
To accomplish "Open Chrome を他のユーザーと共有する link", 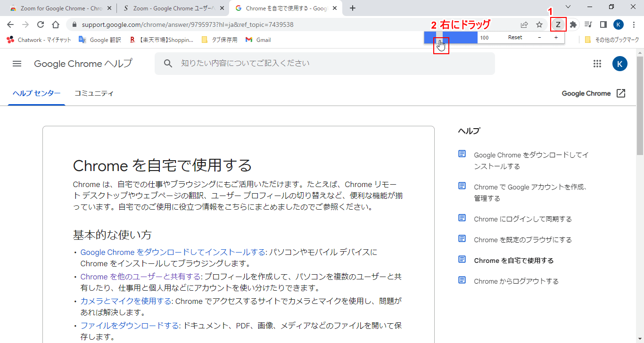I will pos(141,277).
